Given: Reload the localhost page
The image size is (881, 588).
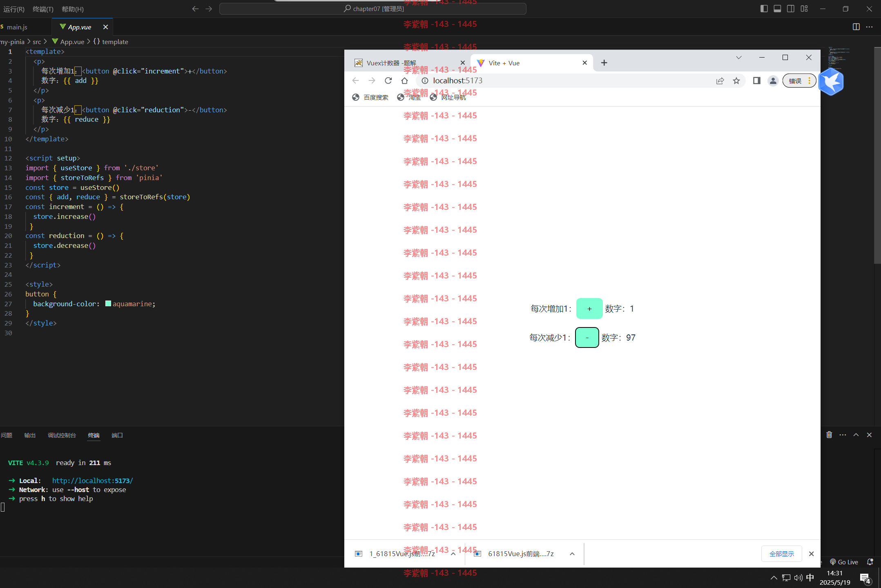Looking at the screenshot, I should coord(388,81).
